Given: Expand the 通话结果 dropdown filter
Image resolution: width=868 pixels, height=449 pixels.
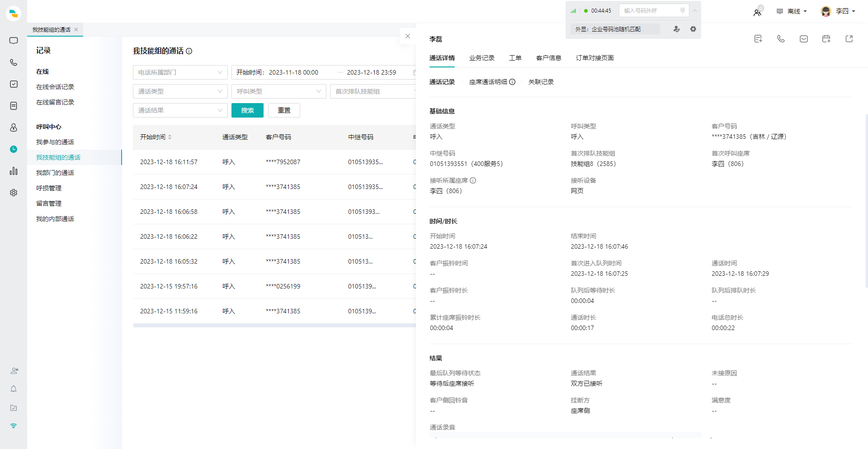Looking at the screenshot, I should click(180, 110).
